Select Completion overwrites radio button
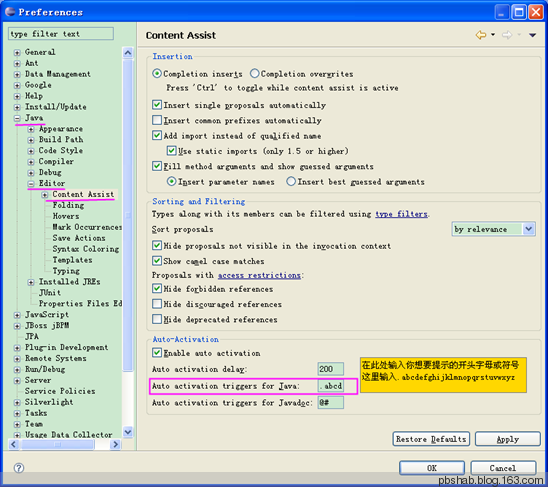This screenshot has width=548, height=487. click(x=255, y=74)
